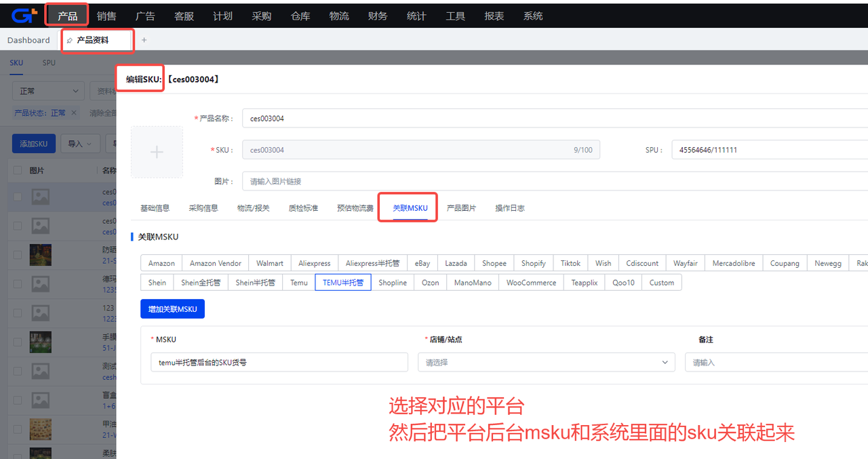
Task: Click the 添加SKU button
Action: pos(34,144)
